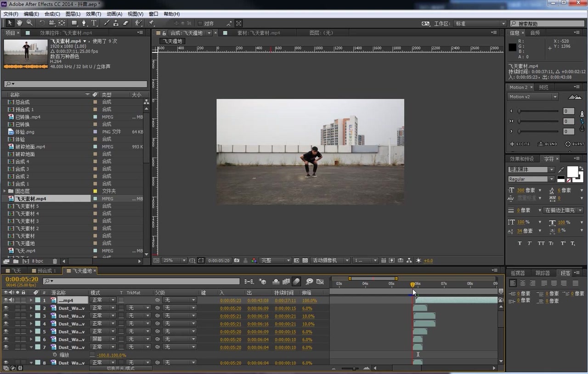Viewport: 588px width, 374px height.
Task: Hide layer 2 Dust_Wa using eye toggle
Action: point(6,308)
